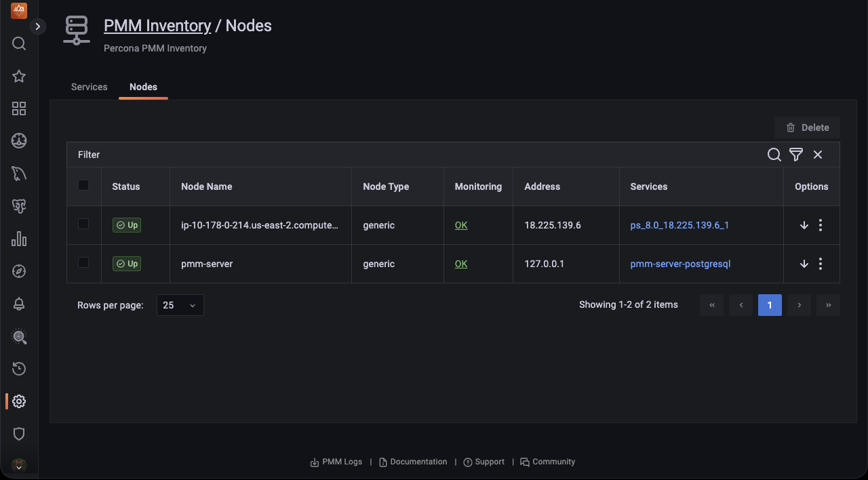
Task: Open Starred dashboards star icon
Action: (x=19, y=77)
